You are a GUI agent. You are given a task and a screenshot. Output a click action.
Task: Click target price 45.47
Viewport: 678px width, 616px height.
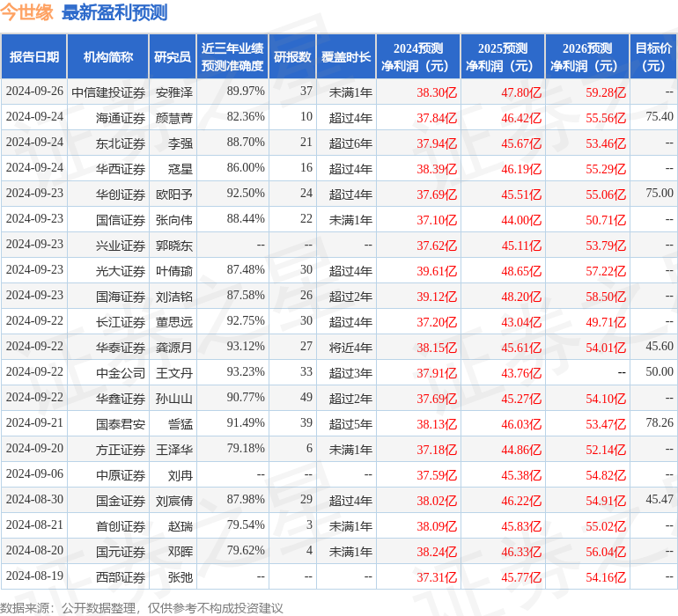pos(660,499)
